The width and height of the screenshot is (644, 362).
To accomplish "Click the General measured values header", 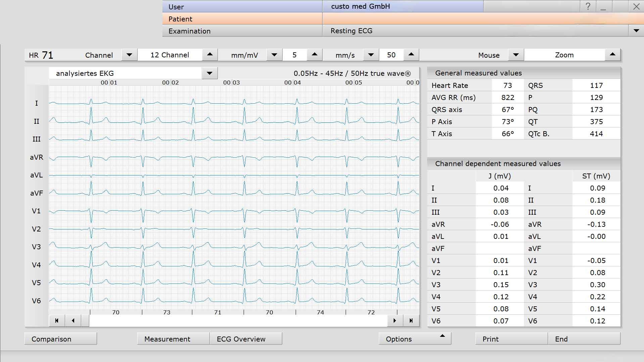I will (524, 73).
